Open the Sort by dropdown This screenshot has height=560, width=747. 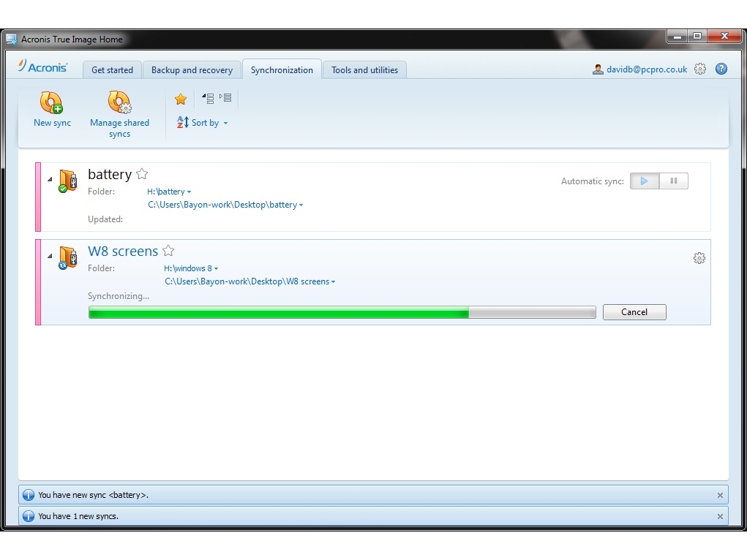210,123
